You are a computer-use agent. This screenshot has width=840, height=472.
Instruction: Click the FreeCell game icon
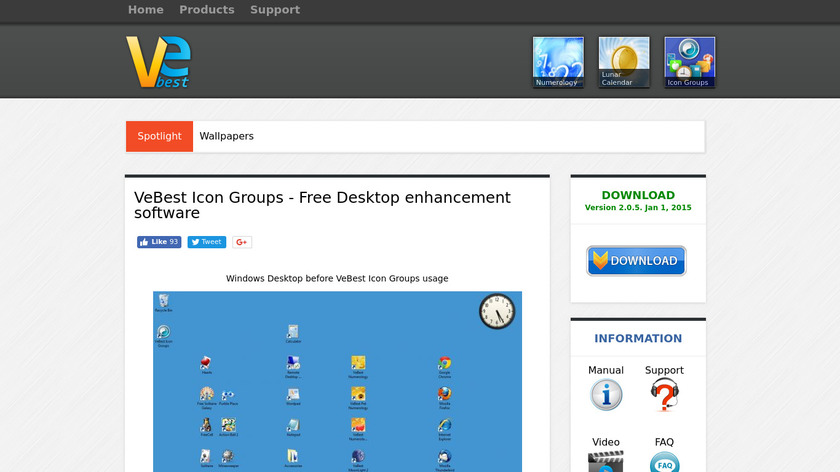click(206, 427)
